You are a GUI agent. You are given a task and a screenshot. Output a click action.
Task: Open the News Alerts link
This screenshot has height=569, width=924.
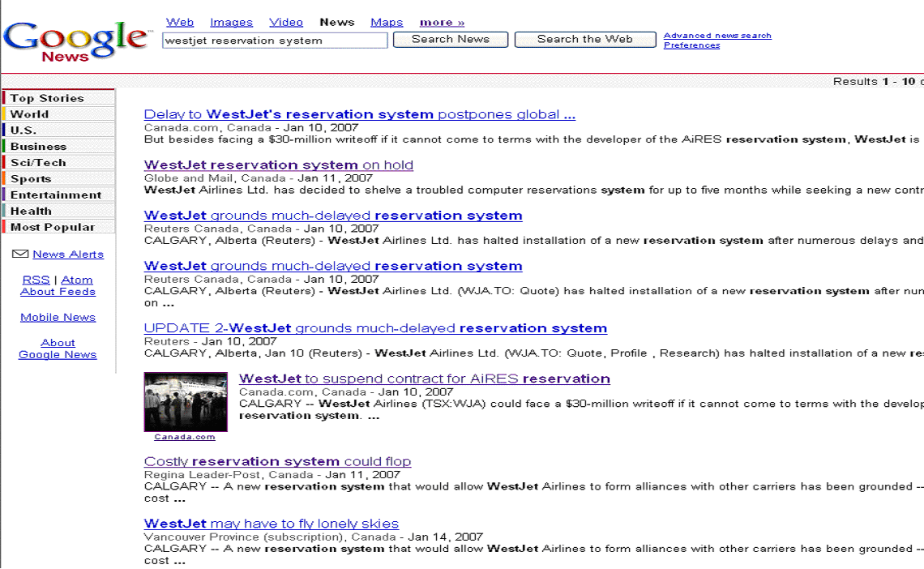point(68,254)
